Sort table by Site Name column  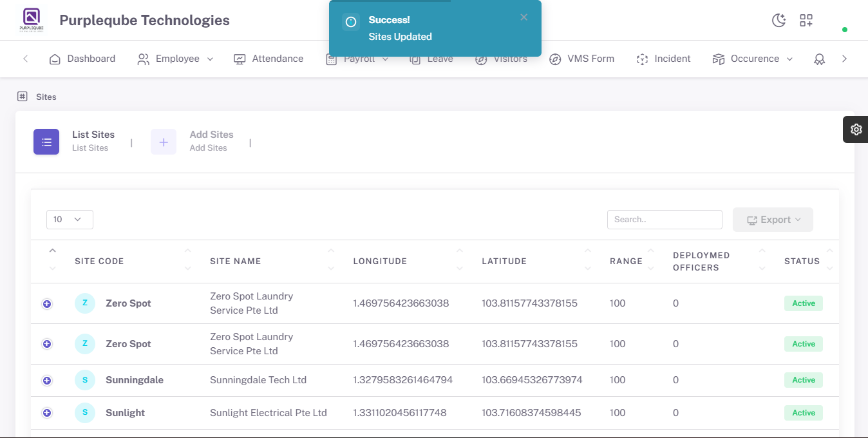[x=236, y=262]
